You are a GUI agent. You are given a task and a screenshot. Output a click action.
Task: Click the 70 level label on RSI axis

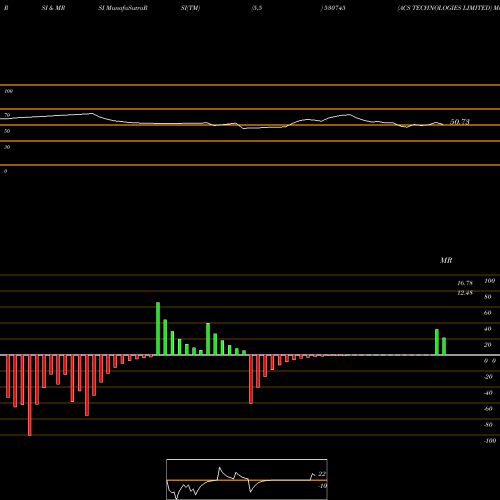point(7,115)
